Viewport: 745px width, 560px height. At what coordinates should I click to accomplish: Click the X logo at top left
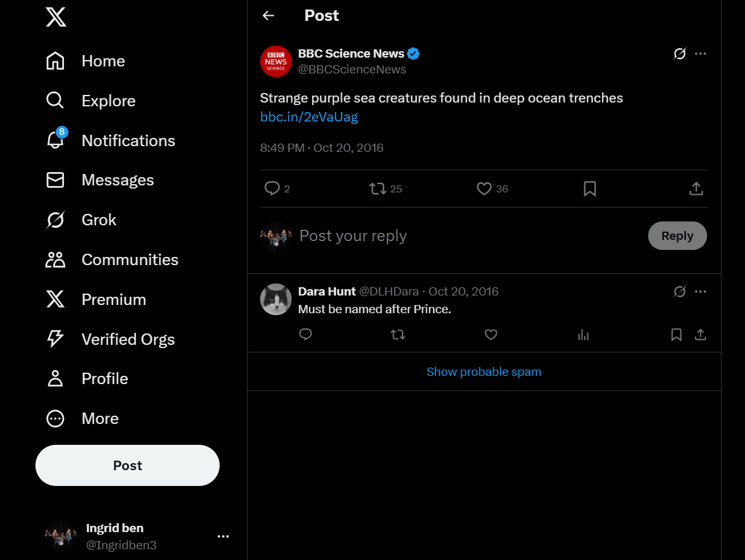pyautogui.click(x=56, y=16)
